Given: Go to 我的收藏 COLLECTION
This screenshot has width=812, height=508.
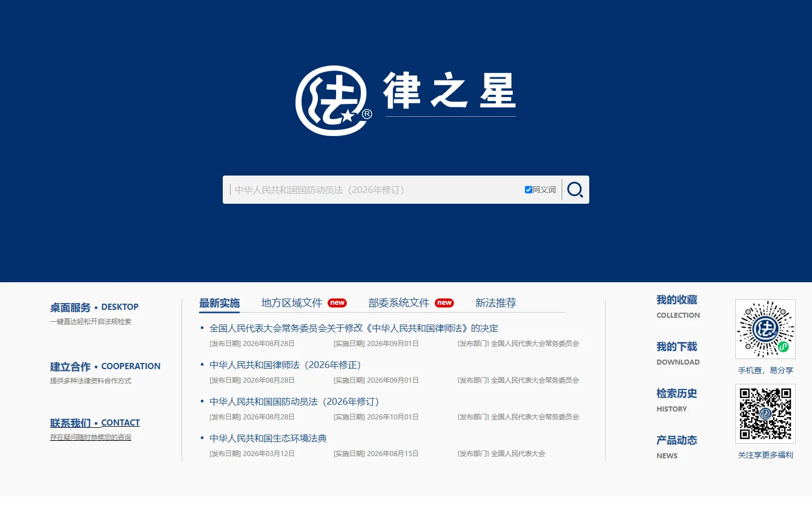Looking at the screenshot, I should (678, 306).
